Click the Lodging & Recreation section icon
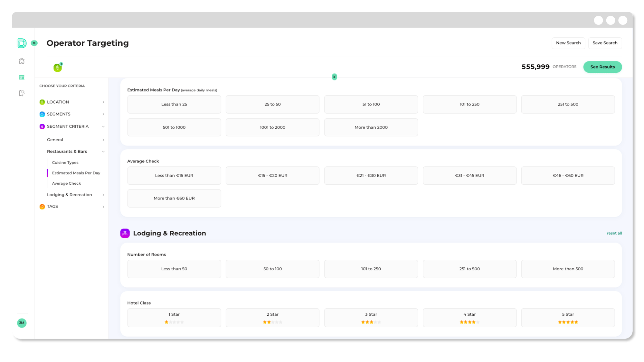This screenshot has width=644, height=362. tap(125, 233)
